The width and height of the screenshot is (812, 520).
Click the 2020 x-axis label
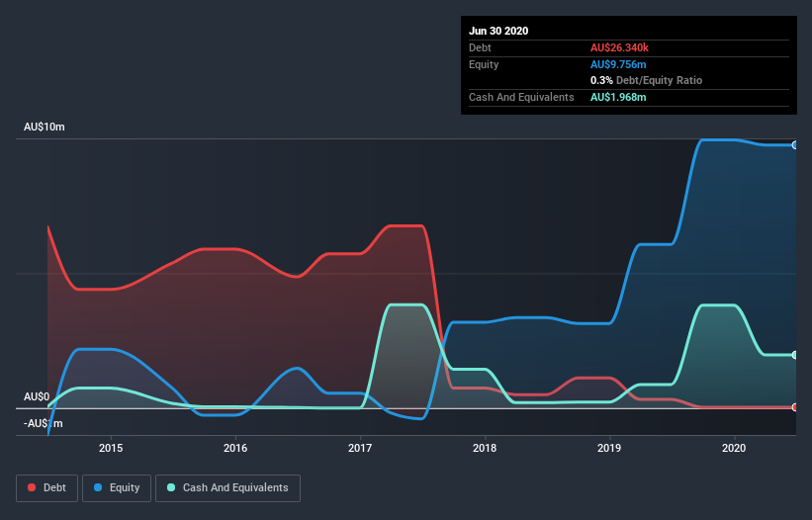coord(734,448)
